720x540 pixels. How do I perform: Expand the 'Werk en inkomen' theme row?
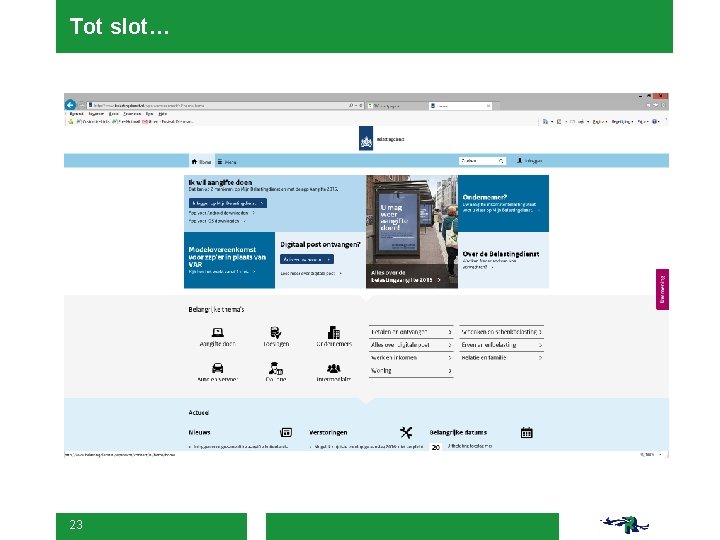[x=411, y=357]
